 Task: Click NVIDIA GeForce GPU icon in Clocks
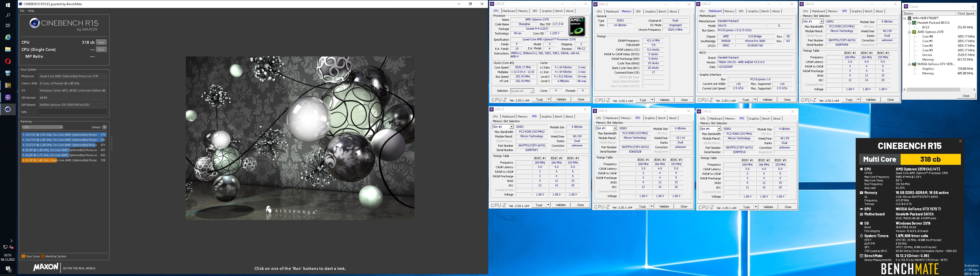[x=914, y=64]
